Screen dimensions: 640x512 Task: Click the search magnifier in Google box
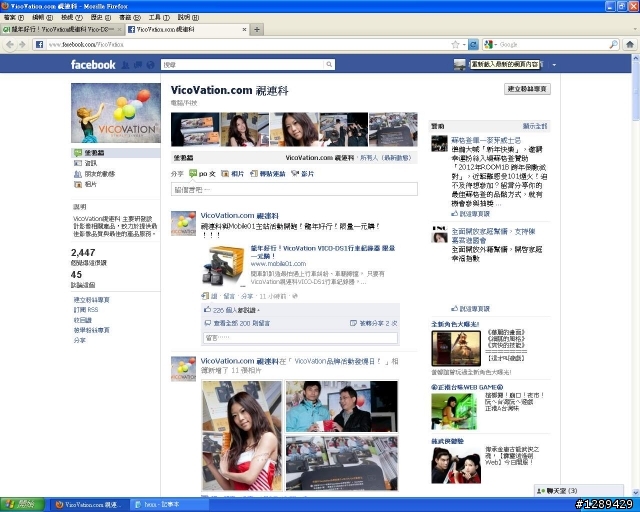(x=613, y=45)
